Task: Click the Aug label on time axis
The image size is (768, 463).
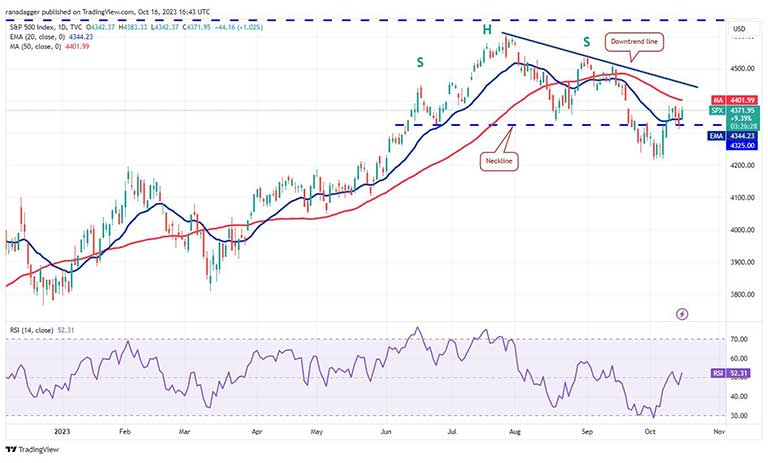Action: pyautogui.click(x=515, y=432)
